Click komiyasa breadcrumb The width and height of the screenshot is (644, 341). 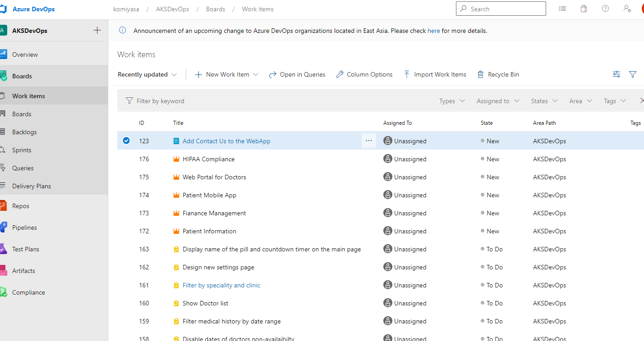coord(126,9)
